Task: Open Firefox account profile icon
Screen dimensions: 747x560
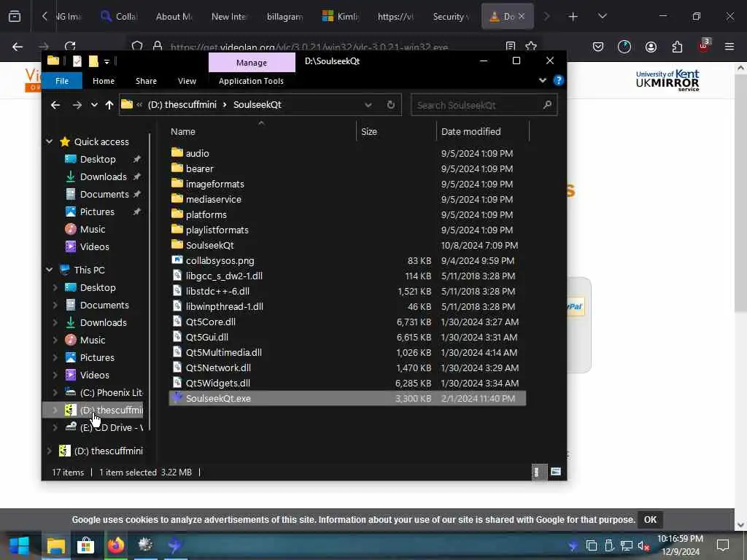Action: point(651,47)
